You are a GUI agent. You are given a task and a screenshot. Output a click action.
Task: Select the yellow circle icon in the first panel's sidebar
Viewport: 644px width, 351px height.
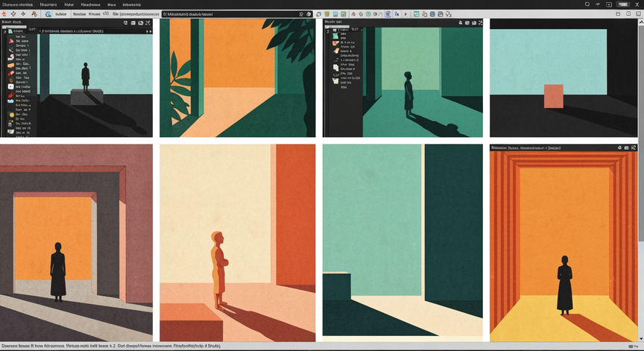11,115
